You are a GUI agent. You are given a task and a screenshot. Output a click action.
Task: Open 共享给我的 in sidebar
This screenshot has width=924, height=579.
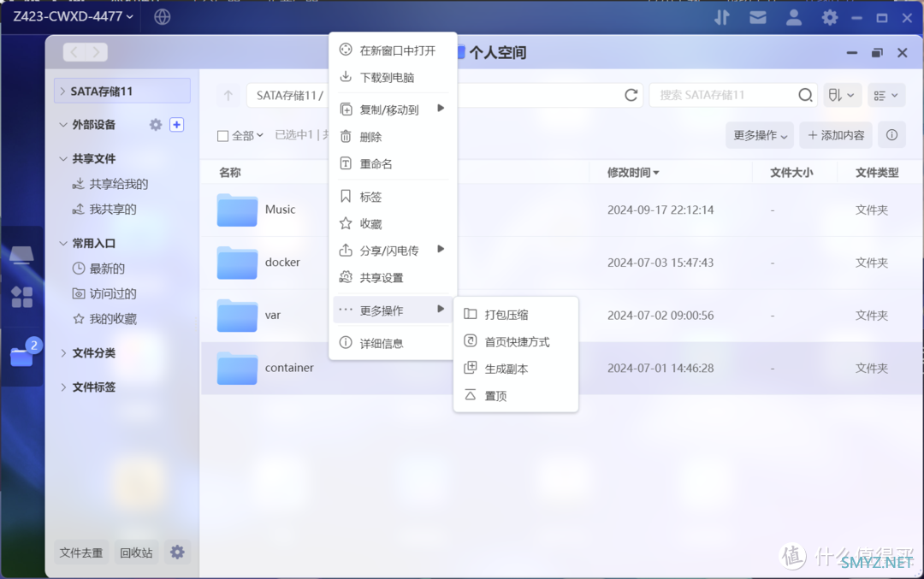tap(110, 185)
